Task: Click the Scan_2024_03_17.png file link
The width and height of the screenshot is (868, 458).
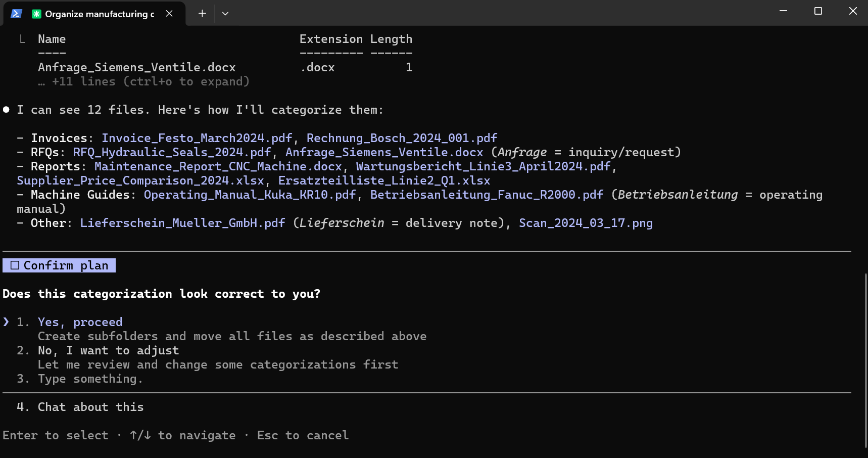Action: 586,223
